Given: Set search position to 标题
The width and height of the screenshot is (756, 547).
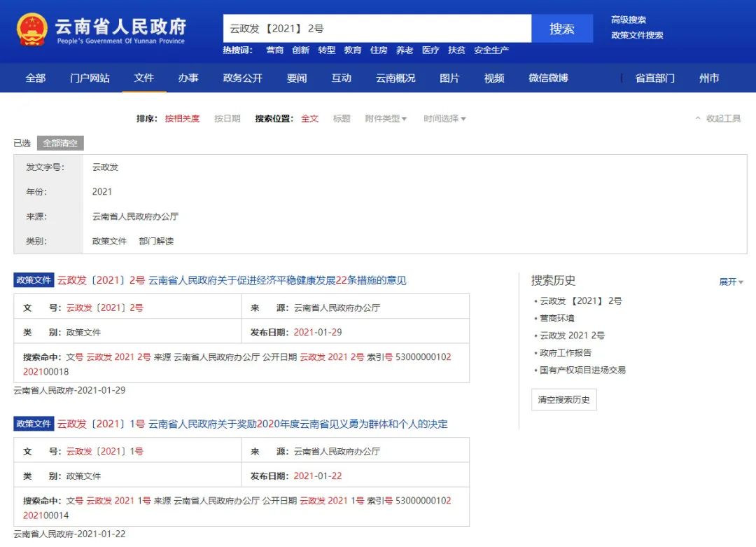Looking at the screenshot, I should (342, 118).
